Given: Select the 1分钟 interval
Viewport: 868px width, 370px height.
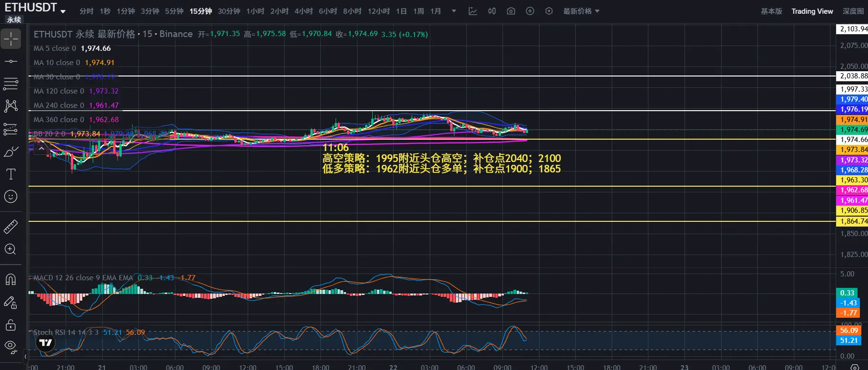Looking at the screenshot, I should [126, 11].
